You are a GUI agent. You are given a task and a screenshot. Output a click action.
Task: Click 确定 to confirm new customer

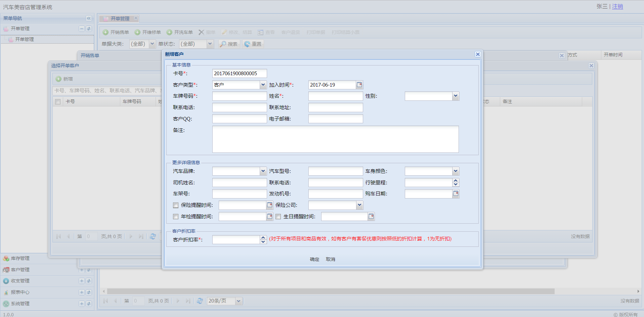coord(314,259)
